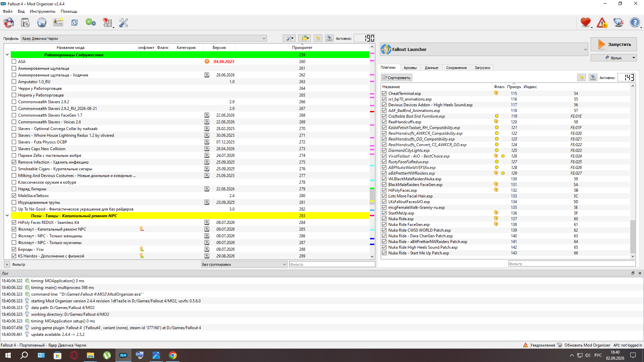Screen dimensions: 644x362
Task: Click the Update Mod Organizer icon
Action: [x=618, y=22]
